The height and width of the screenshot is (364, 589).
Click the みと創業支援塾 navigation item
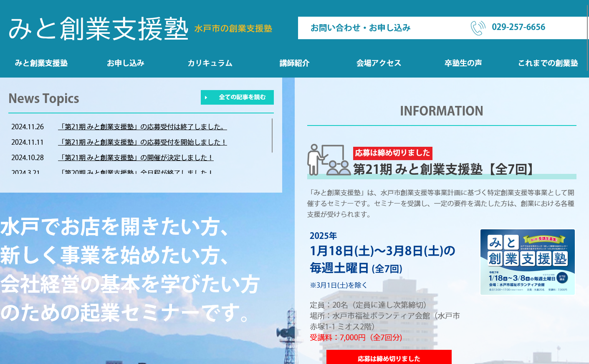click(41, 63)
